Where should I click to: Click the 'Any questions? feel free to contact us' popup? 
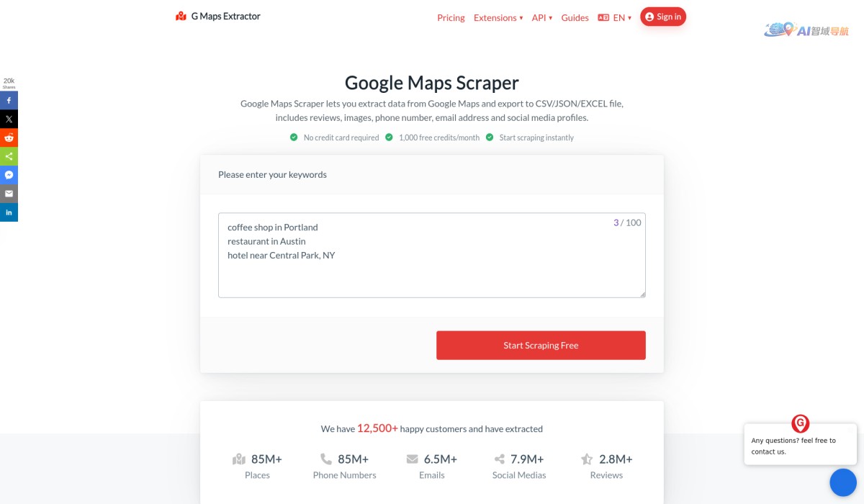[800, 445]
